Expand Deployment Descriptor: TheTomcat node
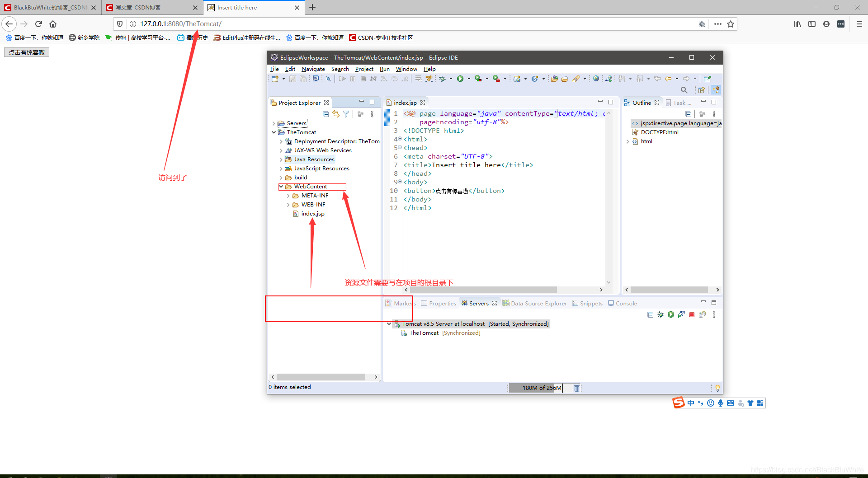The width and height of the screenshot is (868, 478). [281, 141]
